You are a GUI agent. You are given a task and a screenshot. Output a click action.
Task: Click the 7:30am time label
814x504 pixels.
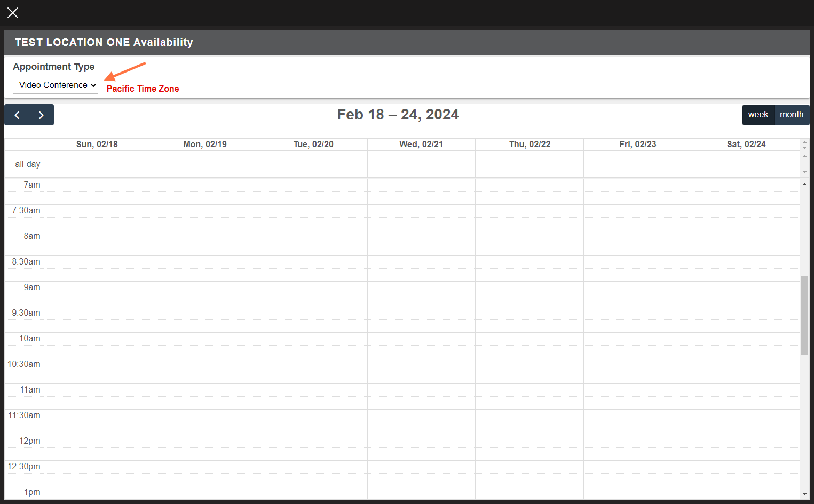(26, 211)
